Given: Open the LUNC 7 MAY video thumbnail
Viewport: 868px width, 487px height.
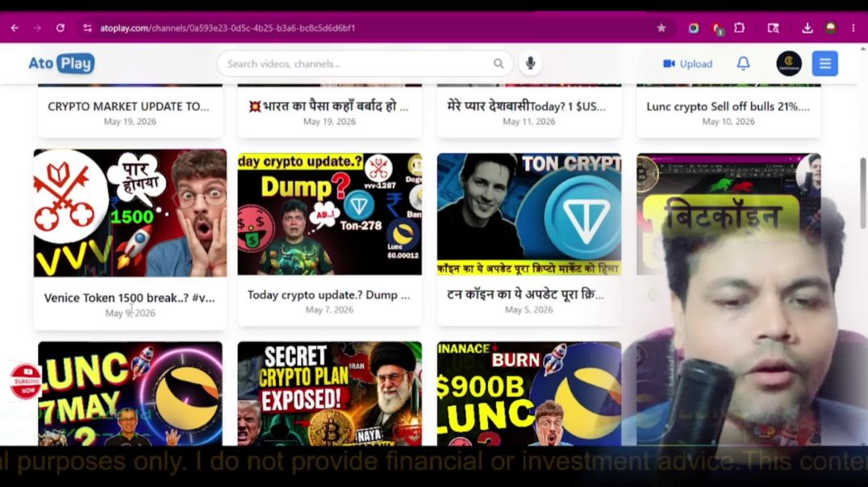Looking at the screenshot, I should pos(130,393).
